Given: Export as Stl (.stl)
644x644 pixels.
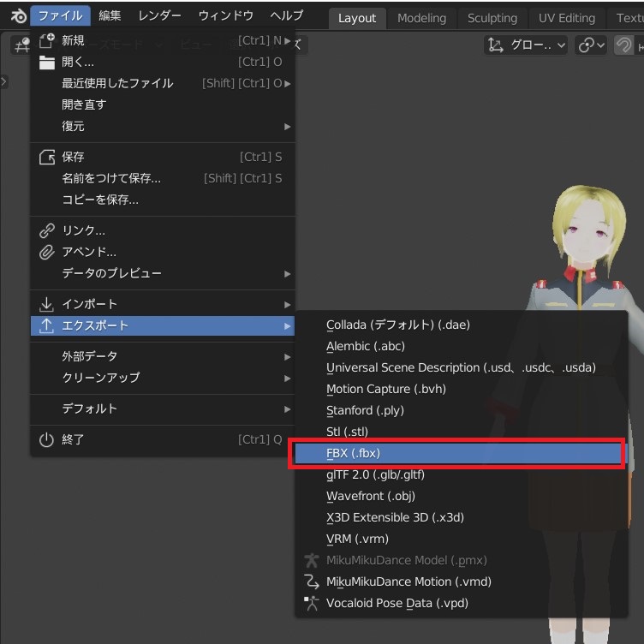Looking at the screenshot, I should click(462, 432).
